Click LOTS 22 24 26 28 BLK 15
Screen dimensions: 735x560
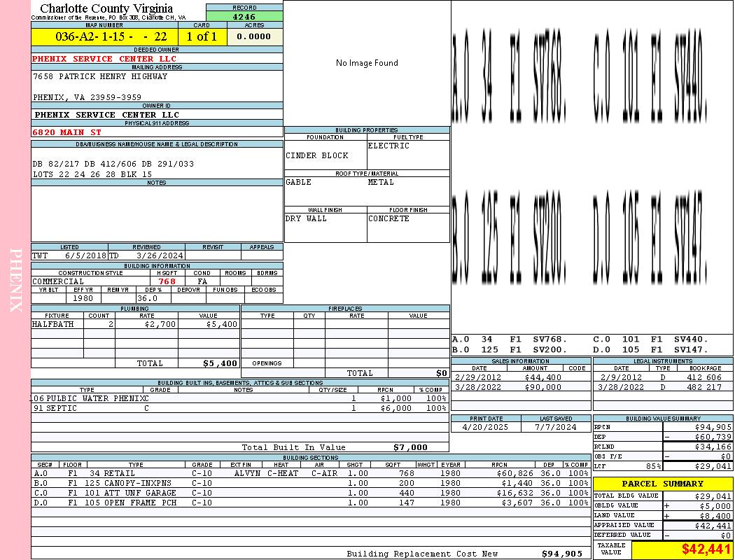(92, 174)
